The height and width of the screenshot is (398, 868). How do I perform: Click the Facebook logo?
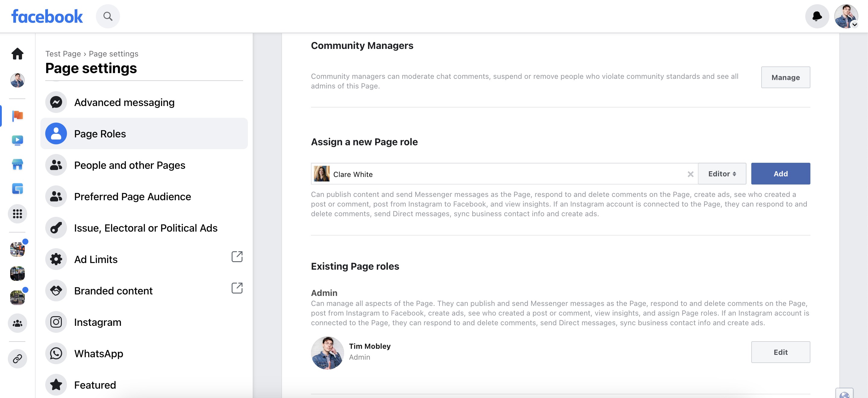click(x=47, y=16)
